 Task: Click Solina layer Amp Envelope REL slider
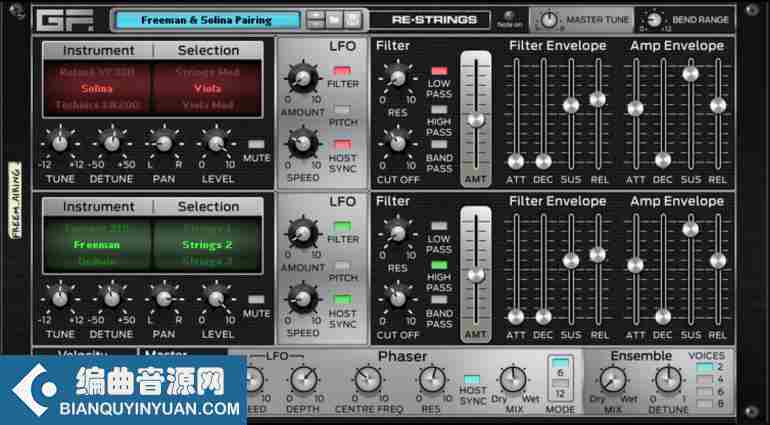718,105
